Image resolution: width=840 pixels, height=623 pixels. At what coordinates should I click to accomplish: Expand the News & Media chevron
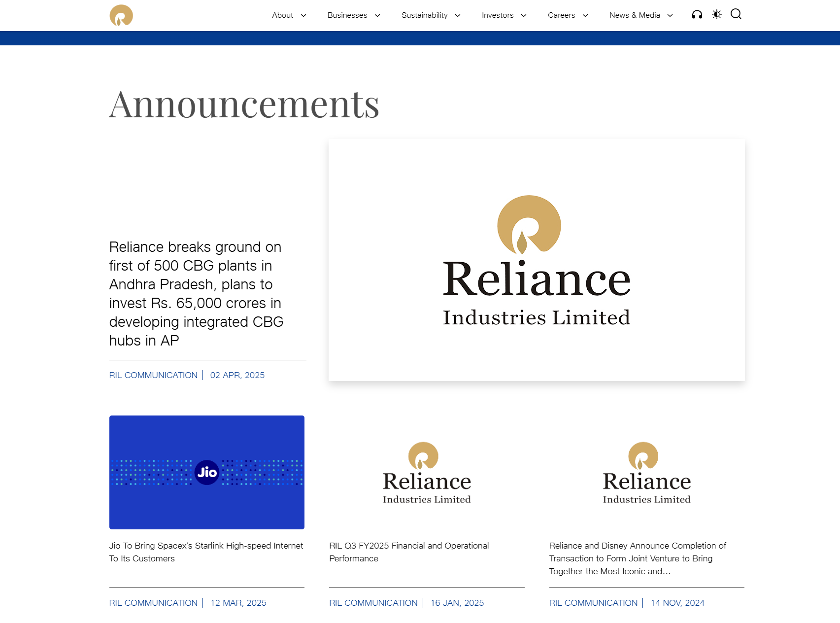[x=670, y=16]
